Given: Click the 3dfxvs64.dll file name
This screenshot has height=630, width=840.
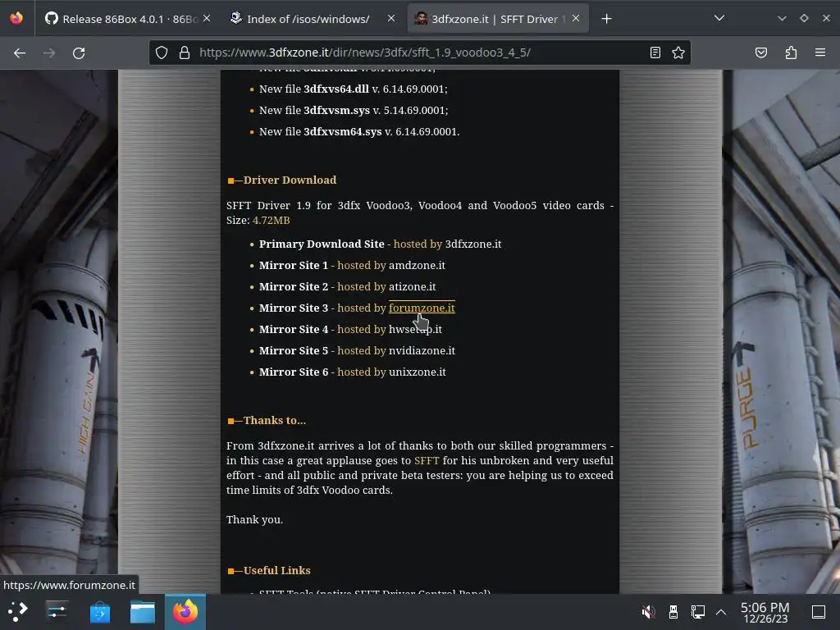Looking at the screenshot, I should coord(336,89).
